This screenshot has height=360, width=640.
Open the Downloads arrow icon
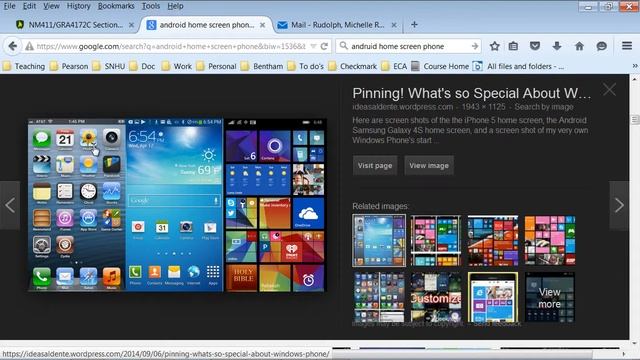click(x=557, y=46)
